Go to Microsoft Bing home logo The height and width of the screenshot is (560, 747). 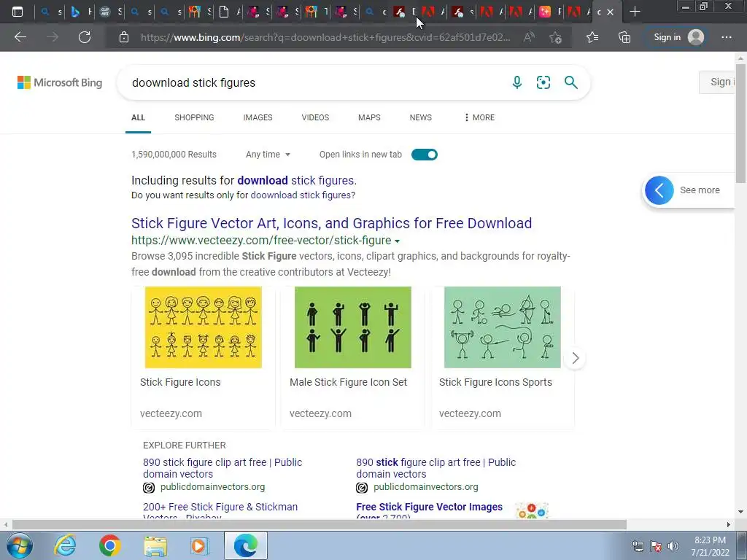click(x=60, y=82)
